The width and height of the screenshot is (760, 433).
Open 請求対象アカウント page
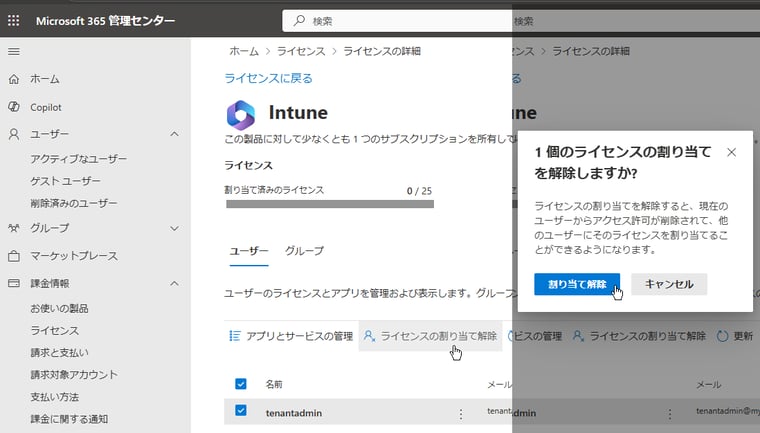pyautogui.click(x=74, y=374)
